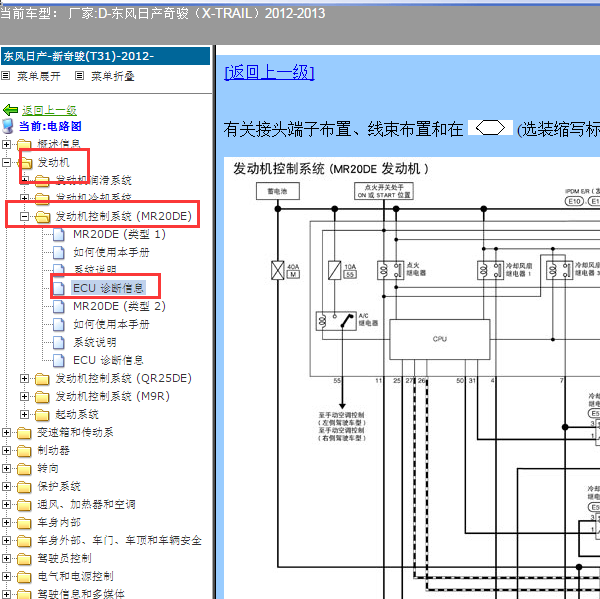Click the menu expand icon beside 菜单展开
This screenshot has width=600, height=599.
5,75
